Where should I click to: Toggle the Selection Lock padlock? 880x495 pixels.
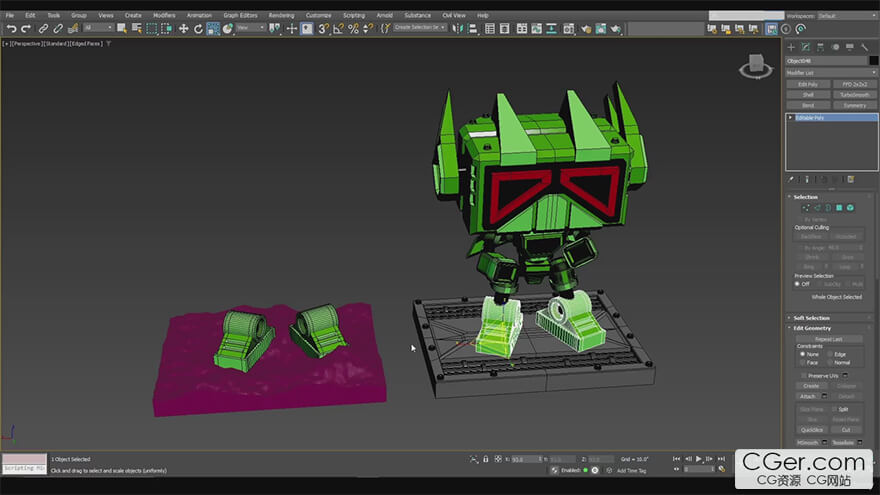coord(486,459)
